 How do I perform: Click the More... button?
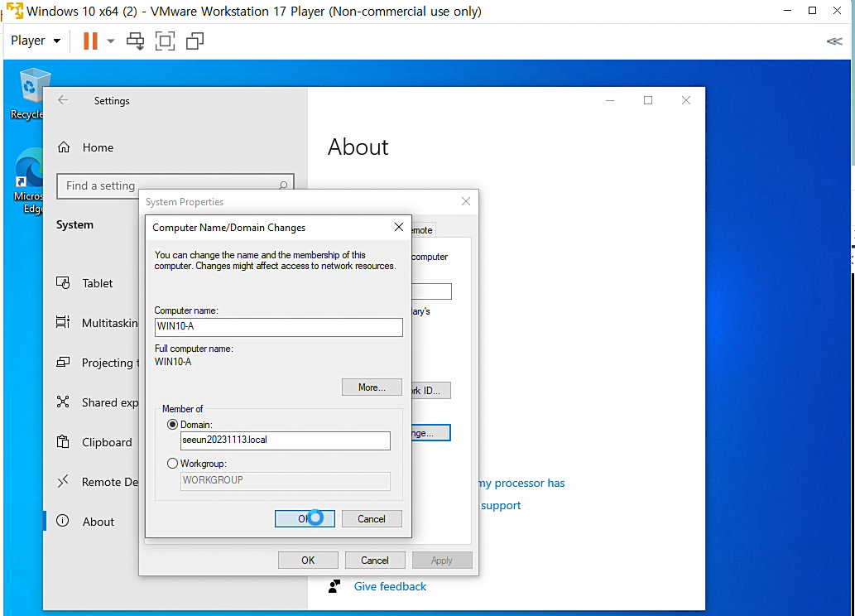tap(372, 387)
